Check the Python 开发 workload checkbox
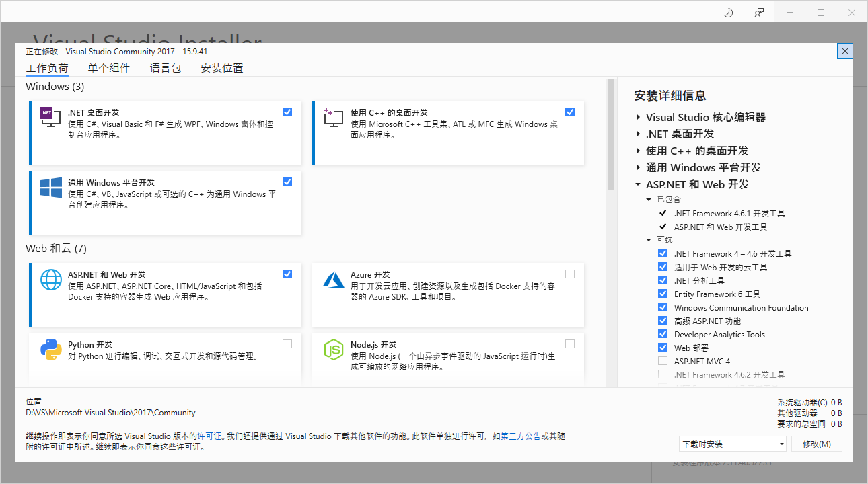The width and height of the screenshot is (868, 484). [x=287, y=344]
